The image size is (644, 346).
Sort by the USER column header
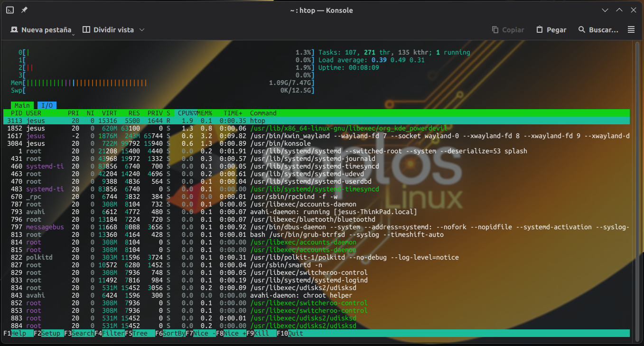(x=34, y=113)
